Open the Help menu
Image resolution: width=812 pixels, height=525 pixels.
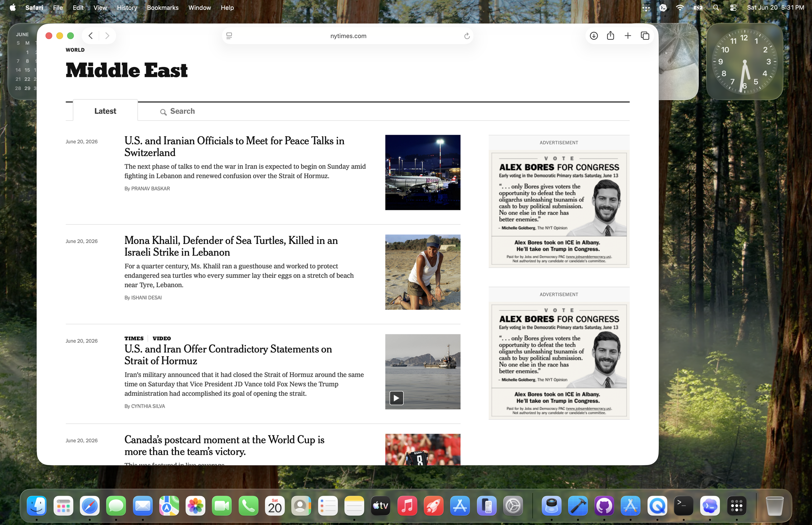click(x=227, y=7)
